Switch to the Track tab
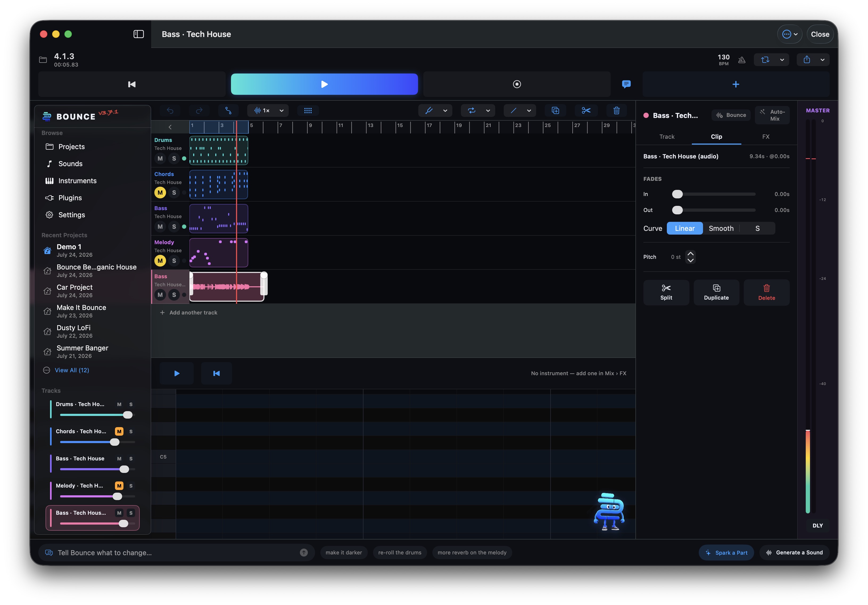The height and width of the screenshot is (605, 868). 667,137
